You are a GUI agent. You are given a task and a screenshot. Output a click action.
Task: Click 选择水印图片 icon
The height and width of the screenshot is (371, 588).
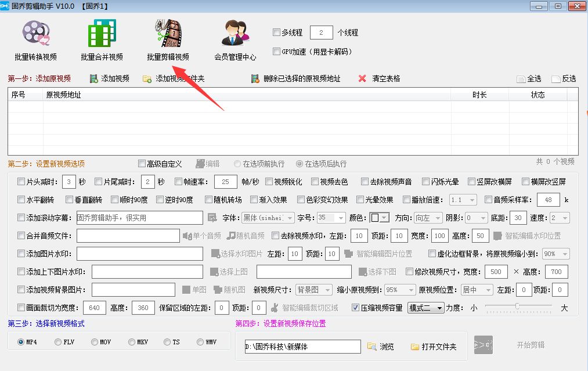coord(215,254)
